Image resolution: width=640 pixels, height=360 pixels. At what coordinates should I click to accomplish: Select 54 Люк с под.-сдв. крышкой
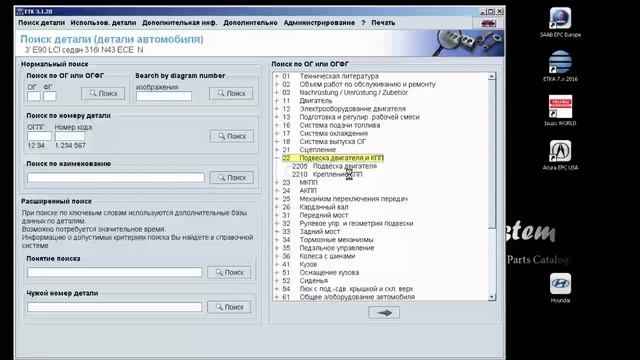pos(348,289)
